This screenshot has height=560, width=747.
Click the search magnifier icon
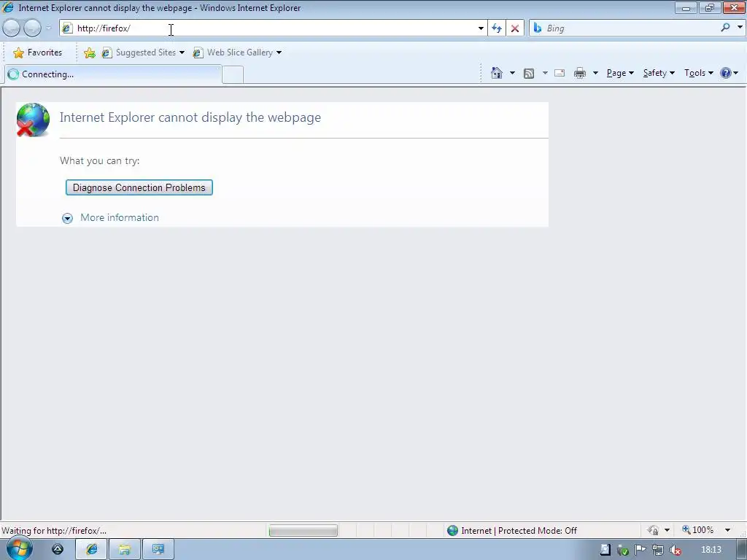tap(726, 28)
